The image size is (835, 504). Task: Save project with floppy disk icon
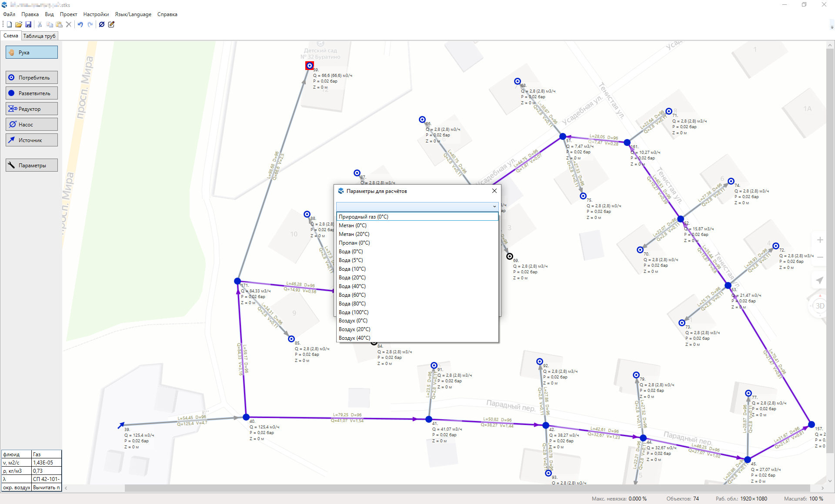(28, 24)
